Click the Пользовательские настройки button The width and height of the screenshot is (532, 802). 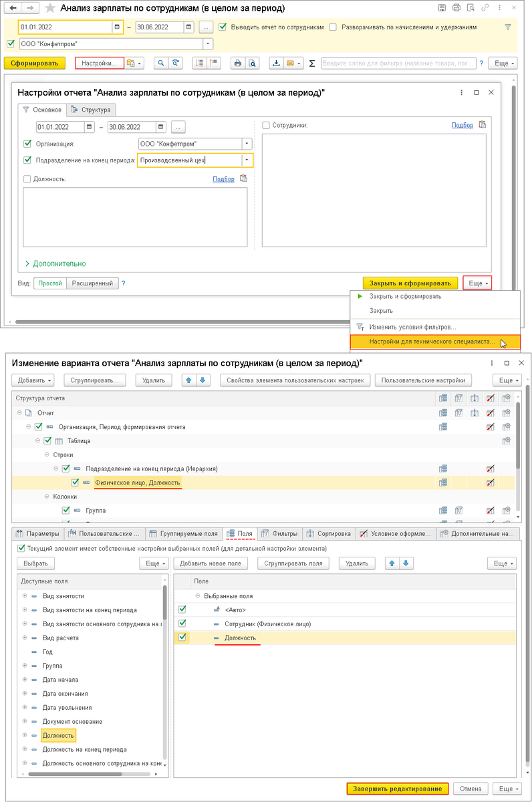point(424,380)
